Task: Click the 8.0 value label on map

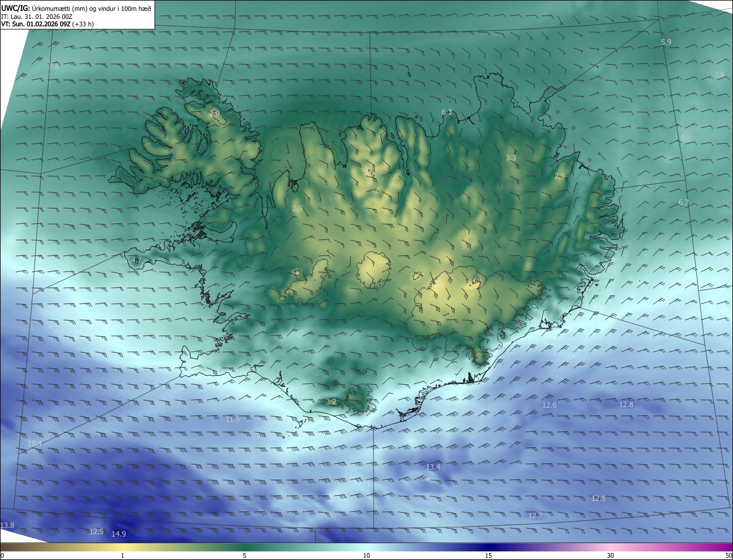Action: coord(686,139)
